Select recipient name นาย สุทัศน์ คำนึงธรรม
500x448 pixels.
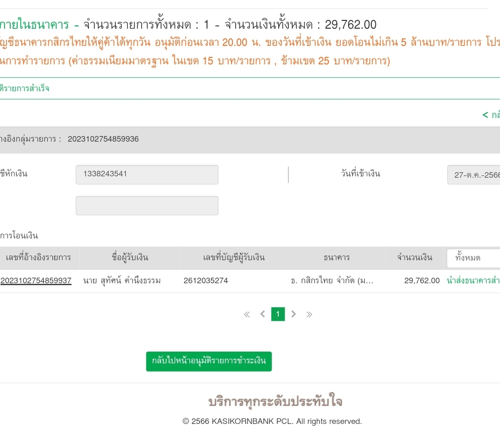point(122,280)
